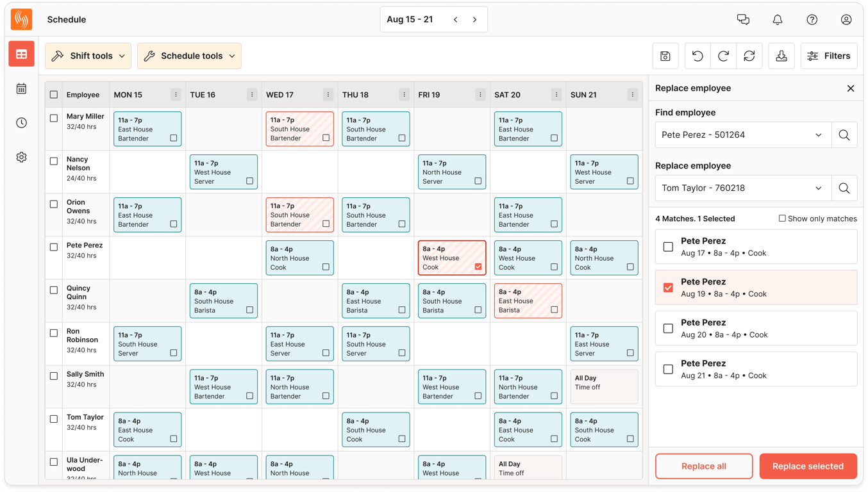Select Sally Smith row checkbox
Viewport: 868px width, 492px height.
(54, 376)
